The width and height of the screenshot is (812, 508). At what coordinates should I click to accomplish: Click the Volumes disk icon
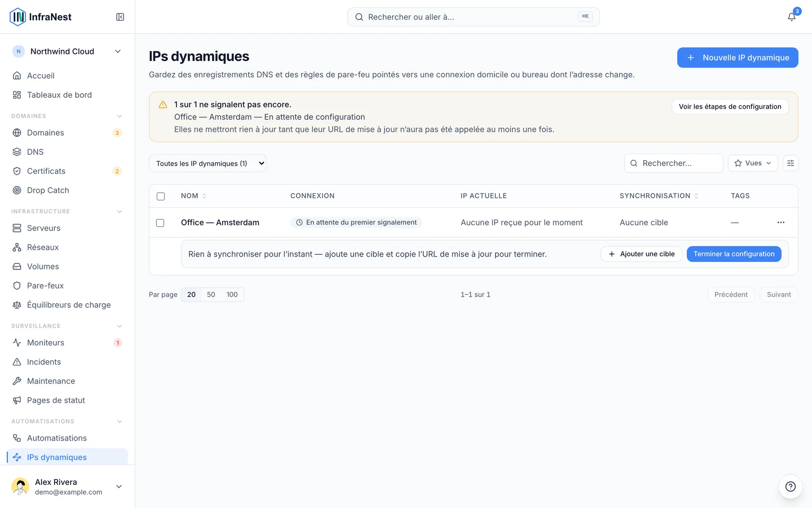pos(17,266)
